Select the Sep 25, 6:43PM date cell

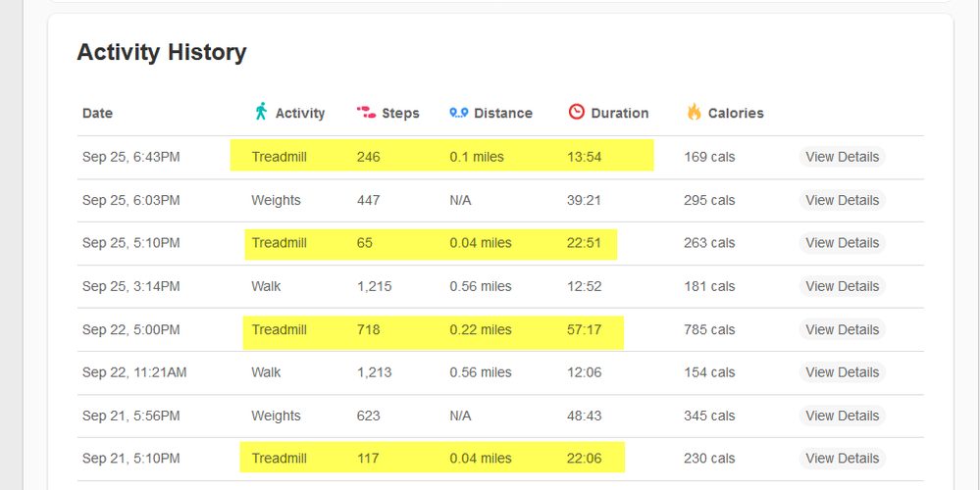[x=130, y=157]
